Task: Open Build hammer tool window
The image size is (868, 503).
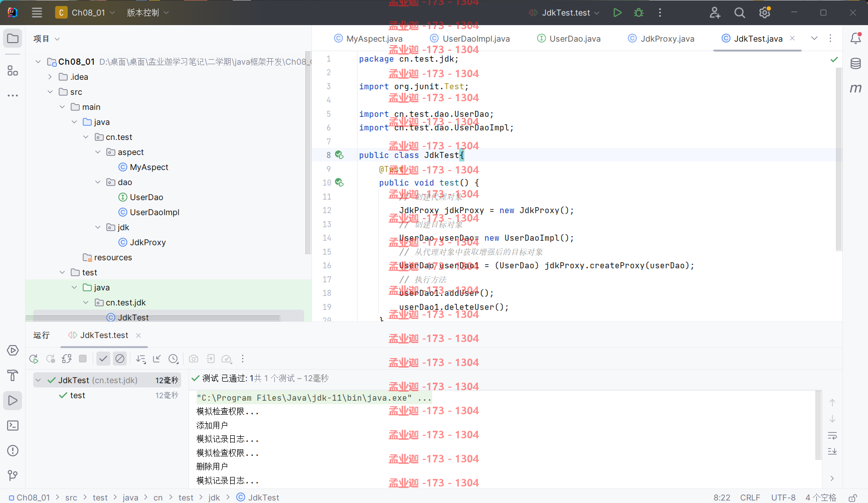Action: pos(13,375)
